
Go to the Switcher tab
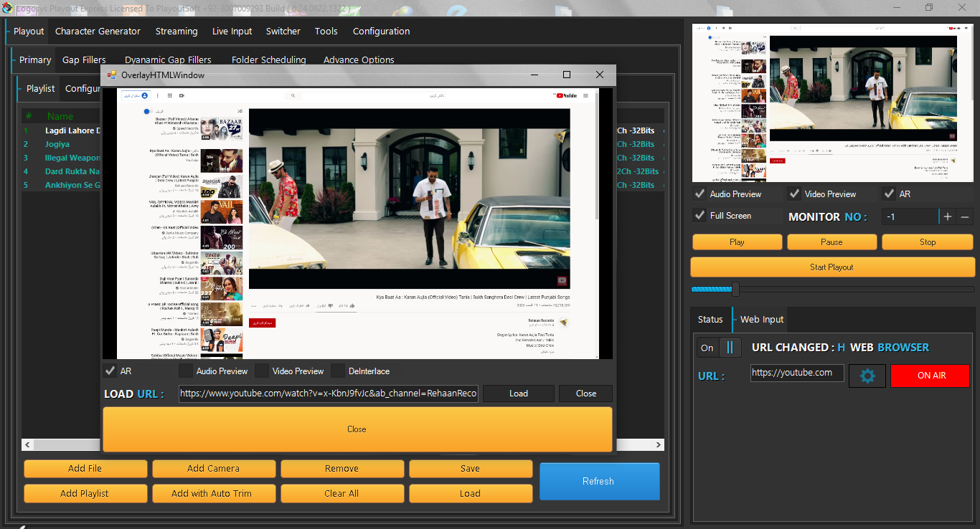coord(283,31)
